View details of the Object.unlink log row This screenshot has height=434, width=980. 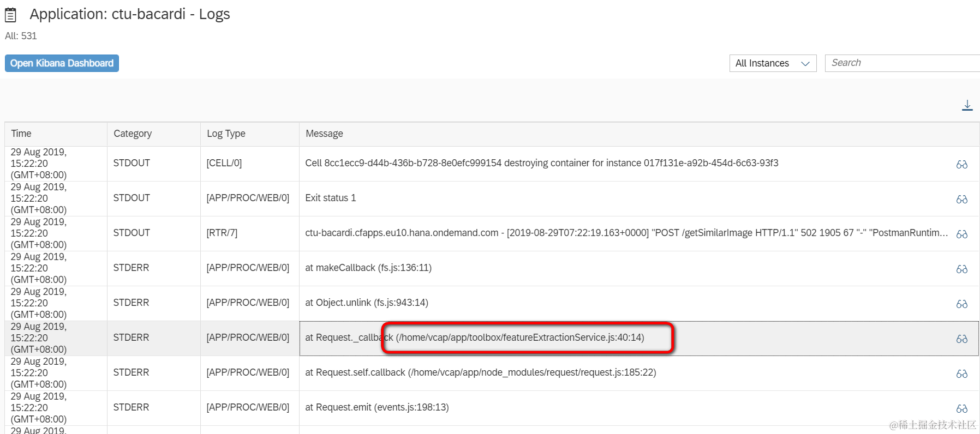(x=961, y=304)
